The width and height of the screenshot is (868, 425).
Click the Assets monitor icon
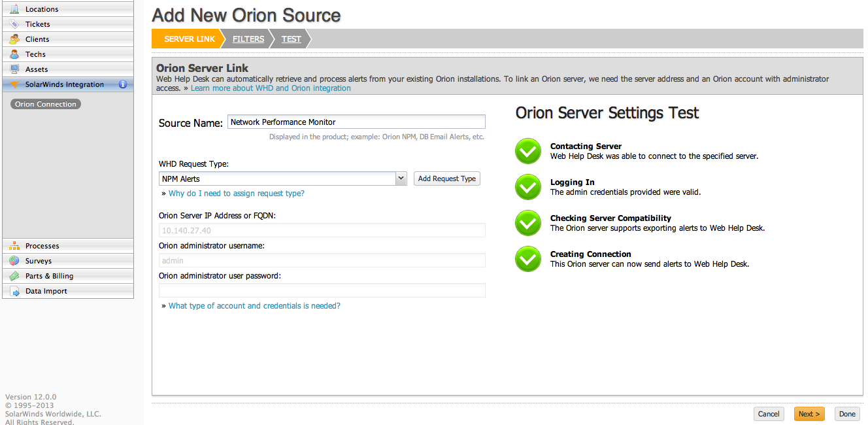point(14,69)
